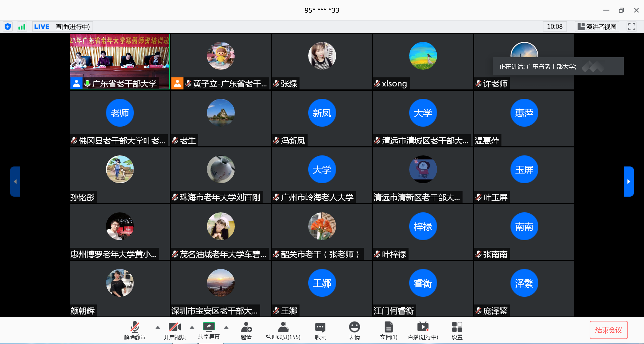Click the 老师 avatar of 佛冈县老干部大学
This screenshot has height=344, width=644.
point(120,113)
